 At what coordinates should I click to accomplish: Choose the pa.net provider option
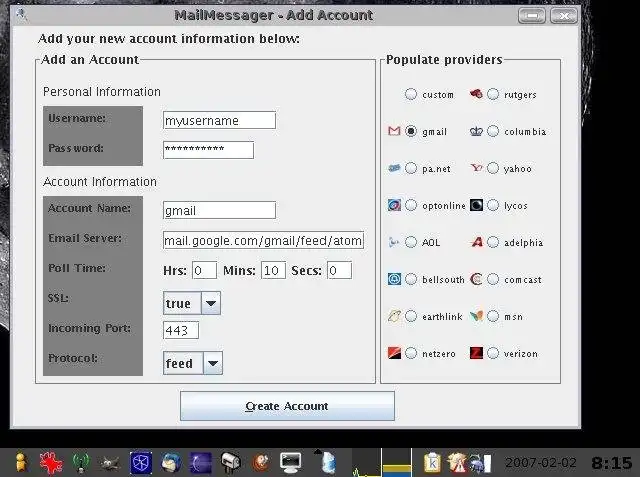[411, 168]
